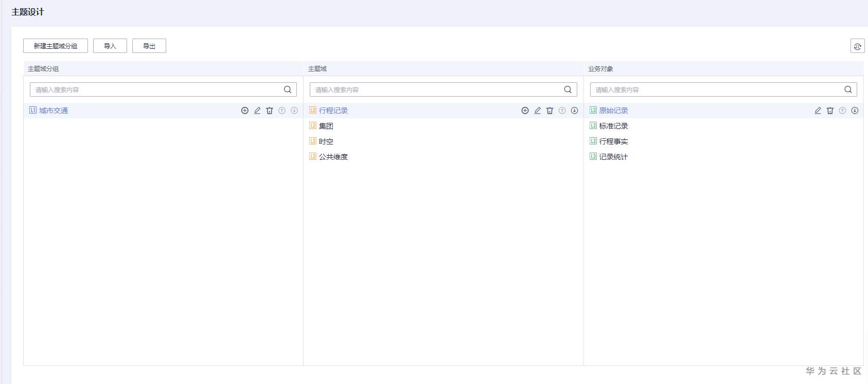This screenshot has height=384, width=868.
Task: Click the L3 icon beside 行程事实
Action: (593, 141)
